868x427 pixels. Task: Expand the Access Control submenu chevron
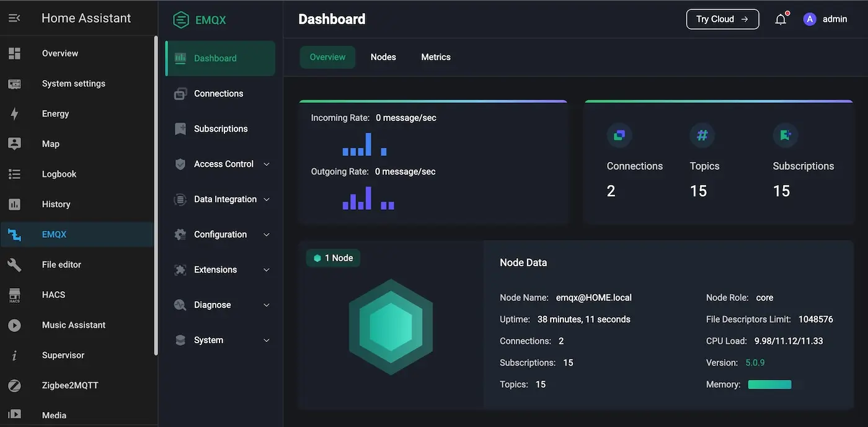point(267,164)
